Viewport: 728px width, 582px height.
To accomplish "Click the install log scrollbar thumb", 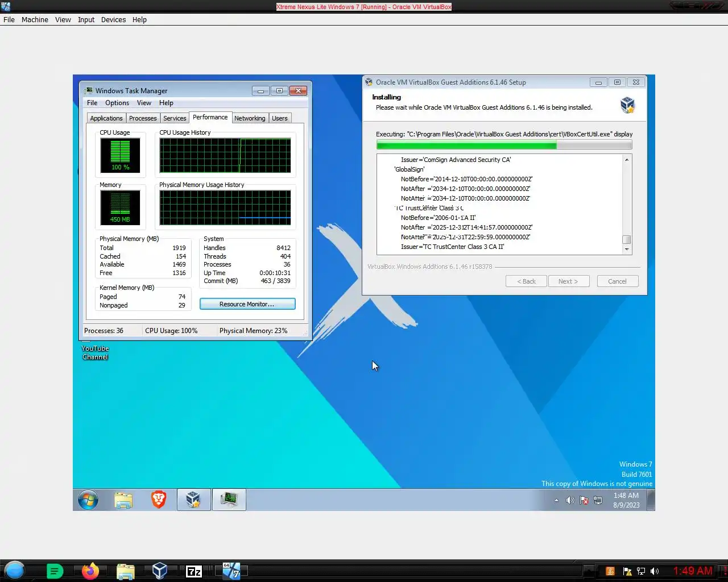I will tap(627, 240).
